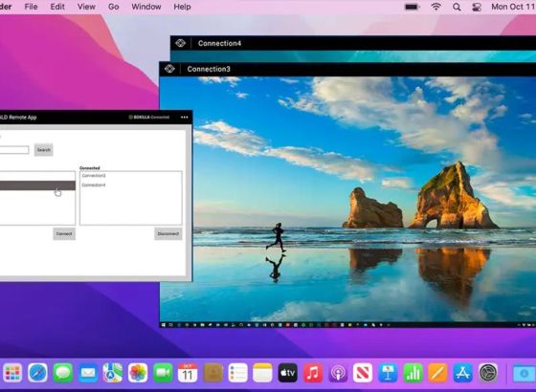Launch Maps from the Dock
536x392 pixels.
[x=113, y=373]
